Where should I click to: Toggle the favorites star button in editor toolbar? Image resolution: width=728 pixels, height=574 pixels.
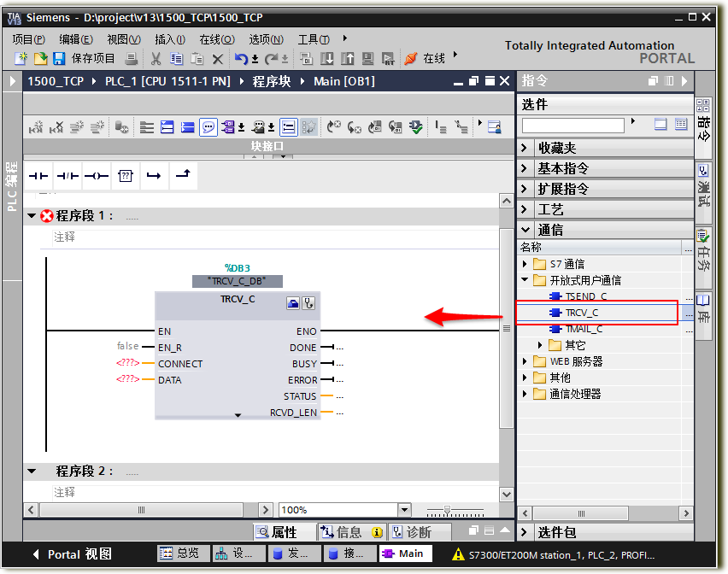tap(308, 127)
